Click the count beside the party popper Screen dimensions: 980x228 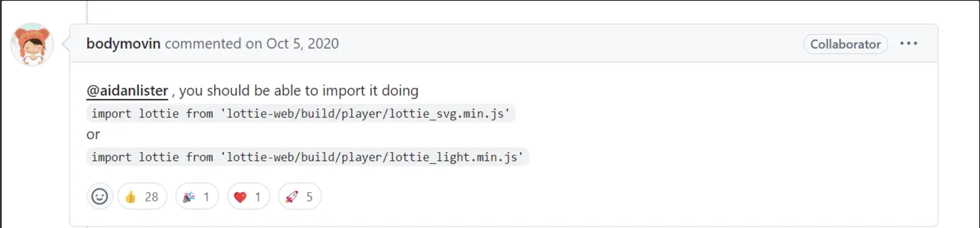pos(206,197)
